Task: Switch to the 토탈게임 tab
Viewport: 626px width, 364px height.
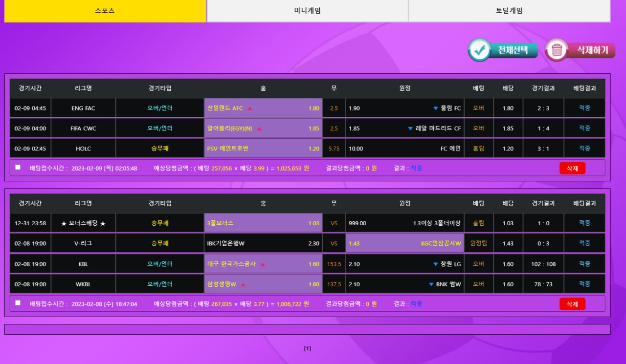Action: point(509,10)
